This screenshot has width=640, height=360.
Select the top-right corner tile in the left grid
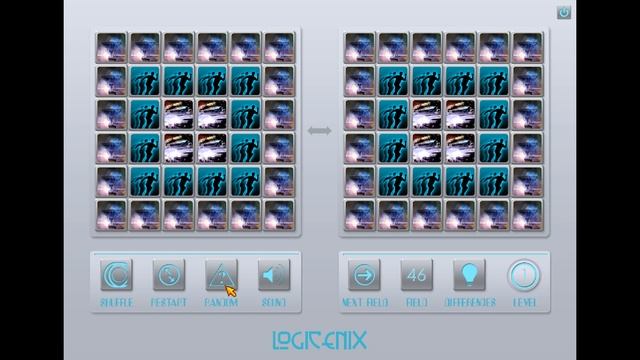coord(279,48)
